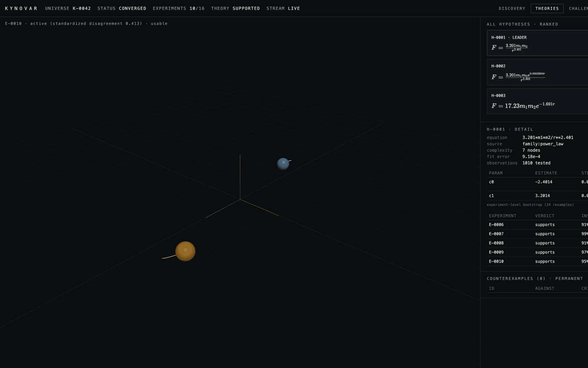Click the PARAM column header
This screenshot has height=368, width=588.
496,173
